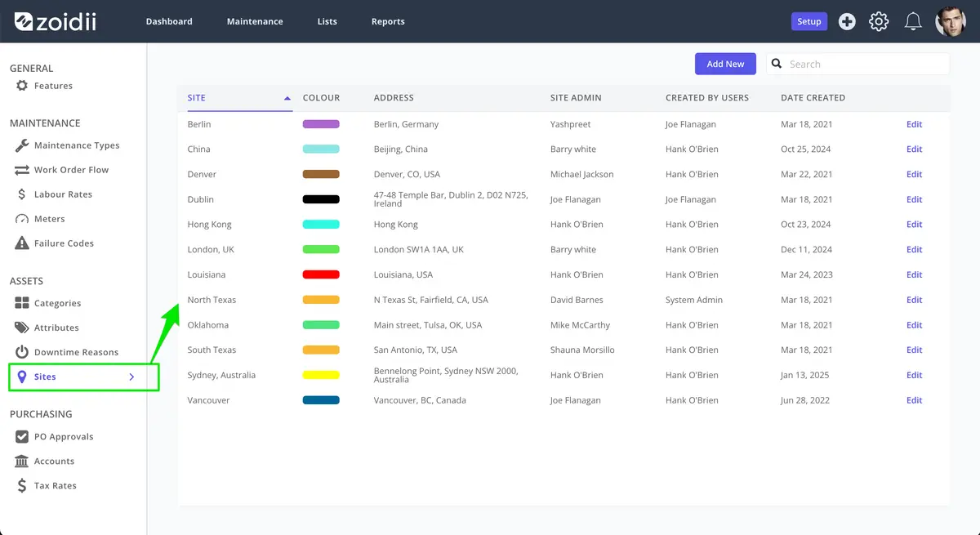
Task: Click the purple Berlin colour swatch
Action: tap(321, 124)
